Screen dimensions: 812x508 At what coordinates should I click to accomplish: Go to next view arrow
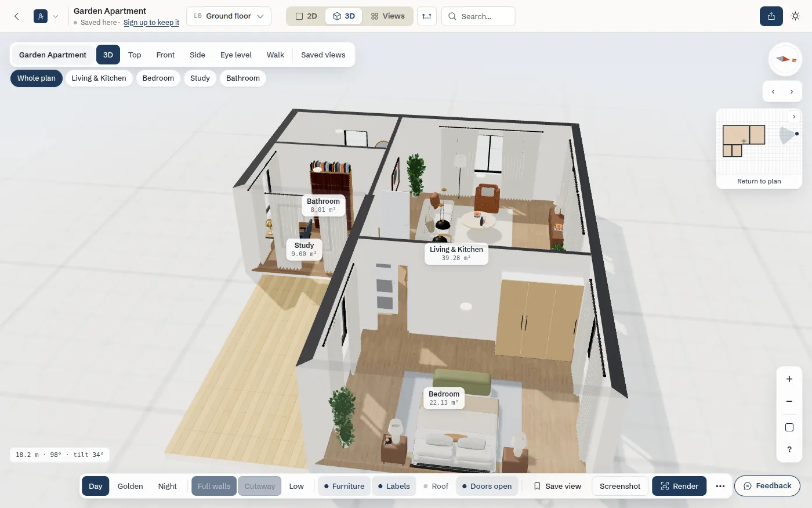[x=792, y=92]
